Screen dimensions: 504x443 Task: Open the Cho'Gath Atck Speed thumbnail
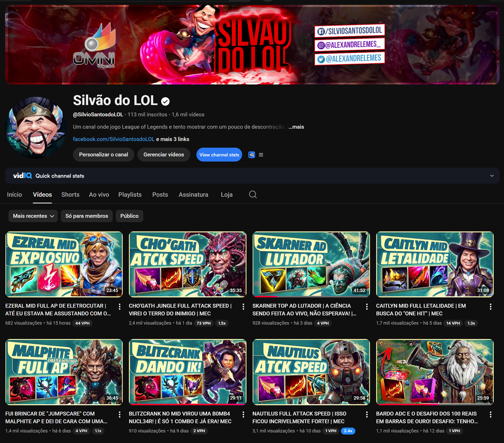(188, 264)
